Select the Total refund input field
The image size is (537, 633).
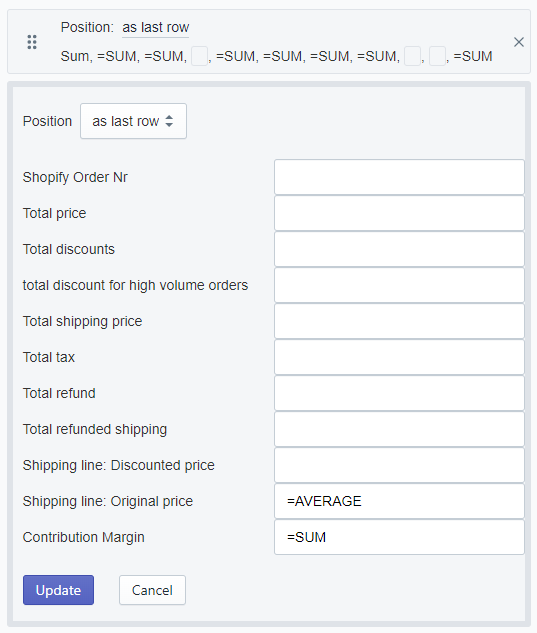399,393
